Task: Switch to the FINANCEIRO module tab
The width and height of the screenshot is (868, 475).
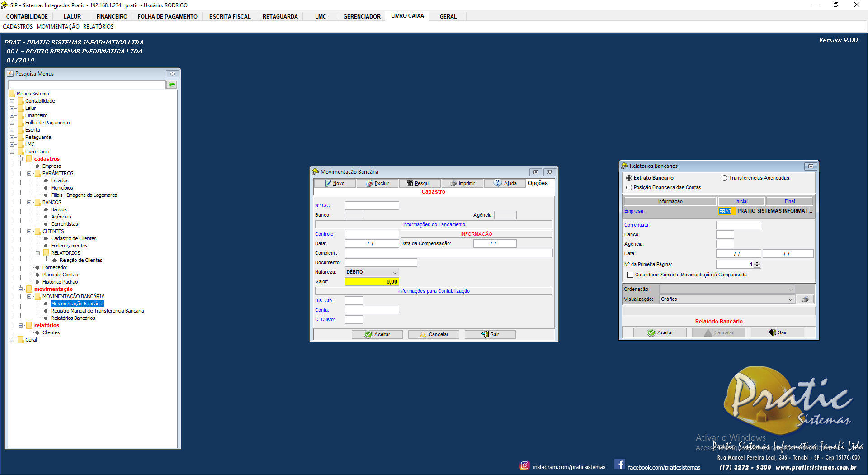Action: point(112,17)
